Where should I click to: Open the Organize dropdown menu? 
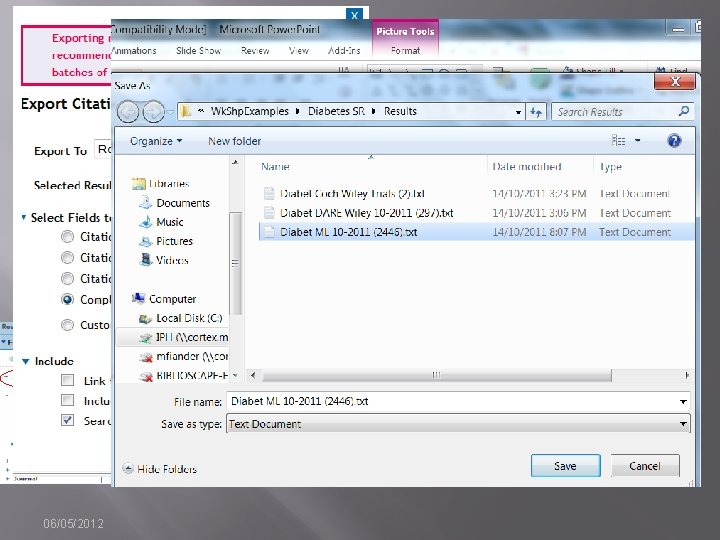pyautogui.click(x=156, y=141)
